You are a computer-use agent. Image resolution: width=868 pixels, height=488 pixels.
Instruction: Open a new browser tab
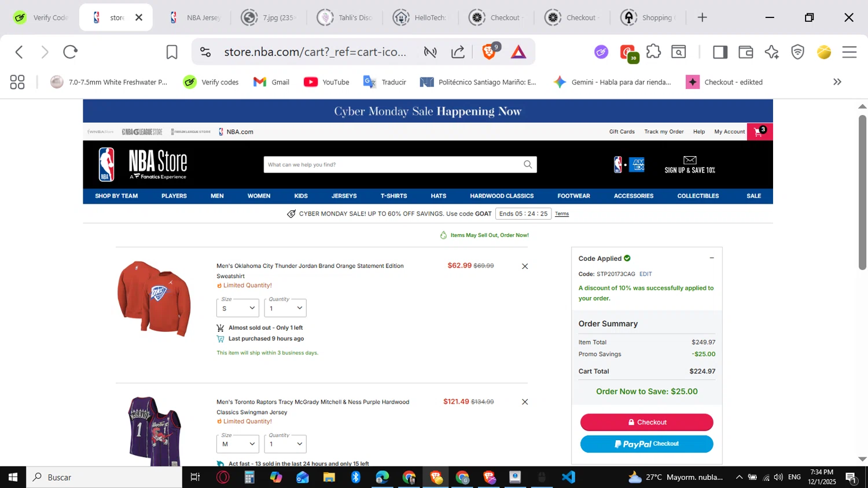[702, 17]
